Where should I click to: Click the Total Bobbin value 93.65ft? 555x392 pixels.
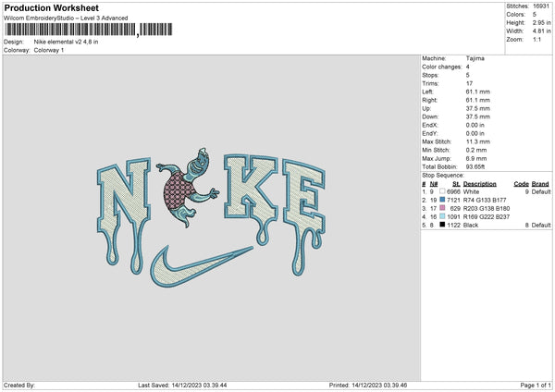click(475, 166)
